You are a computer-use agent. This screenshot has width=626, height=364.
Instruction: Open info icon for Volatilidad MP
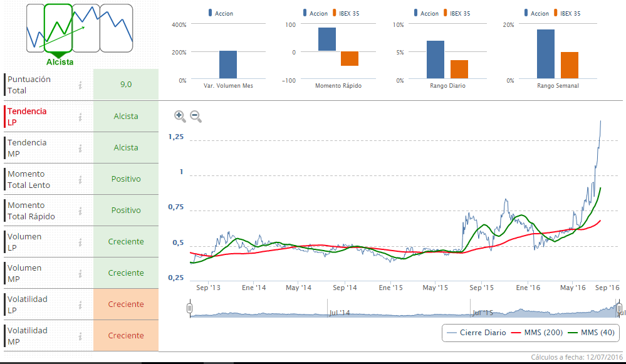80,336
